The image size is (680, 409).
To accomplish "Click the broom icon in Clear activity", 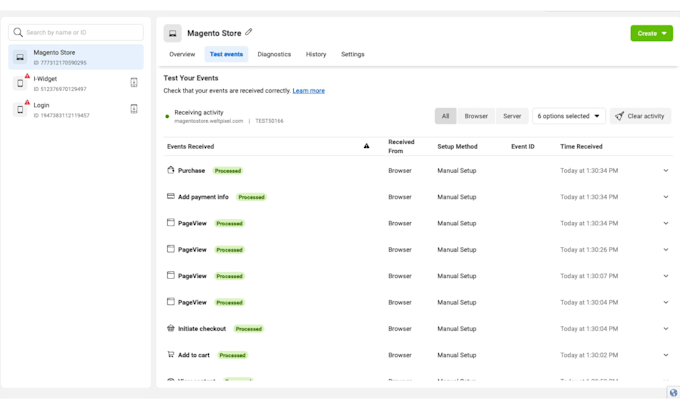I will [x=620, y=116].
